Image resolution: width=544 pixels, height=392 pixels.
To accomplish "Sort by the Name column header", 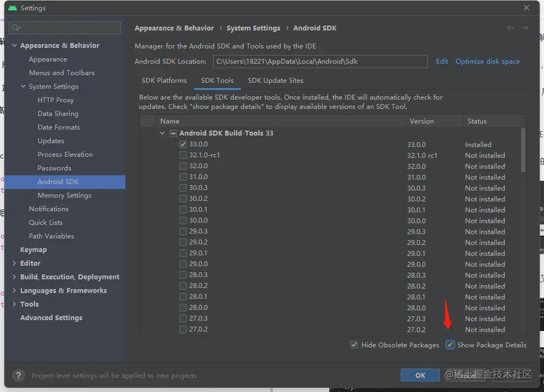I will 281,121.
